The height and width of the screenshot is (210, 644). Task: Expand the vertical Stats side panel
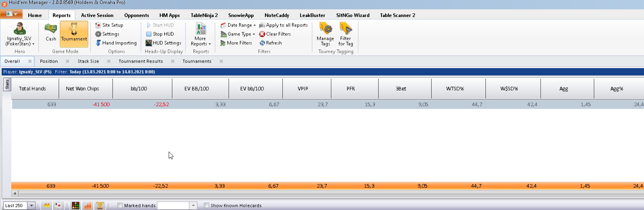(7, 84)
